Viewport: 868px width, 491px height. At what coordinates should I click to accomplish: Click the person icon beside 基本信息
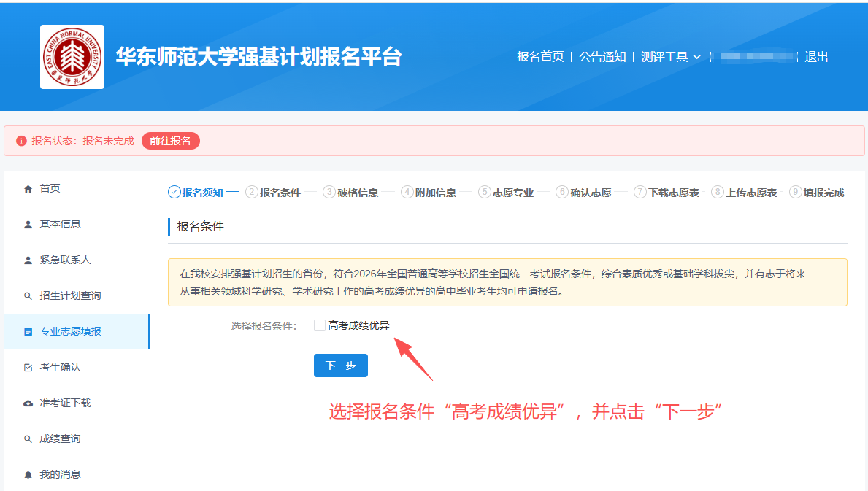click(x=28, y=225)
